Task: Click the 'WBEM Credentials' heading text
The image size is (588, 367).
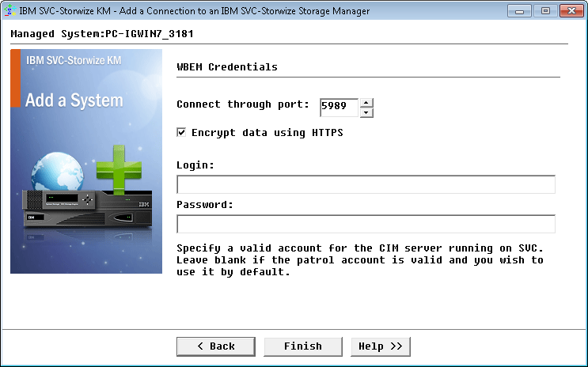Action: [227, 67]
